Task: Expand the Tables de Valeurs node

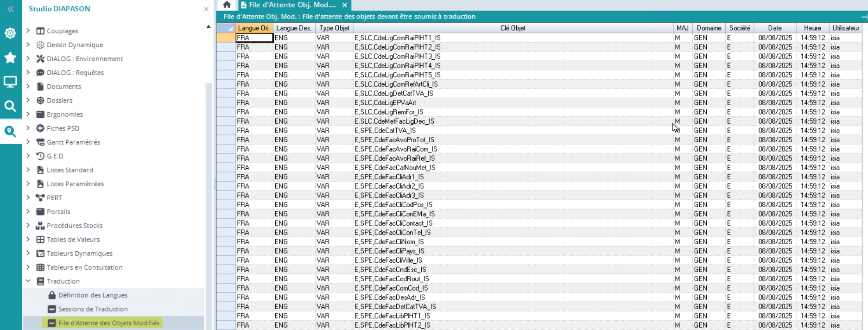Action: pyautogui.click(x=28, y=239)
